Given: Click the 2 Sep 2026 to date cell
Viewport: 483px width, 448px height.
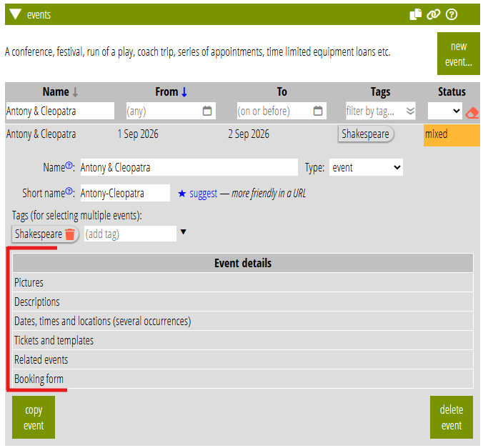Looking at the screenshot, I should pos(248,134).
